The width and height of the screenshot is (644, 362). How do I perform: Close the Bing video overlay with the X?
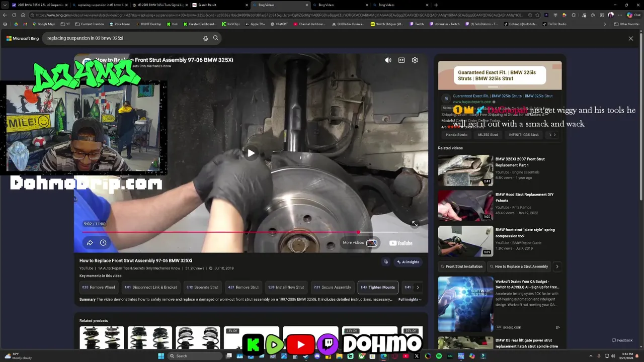click(x=631, y=38)
